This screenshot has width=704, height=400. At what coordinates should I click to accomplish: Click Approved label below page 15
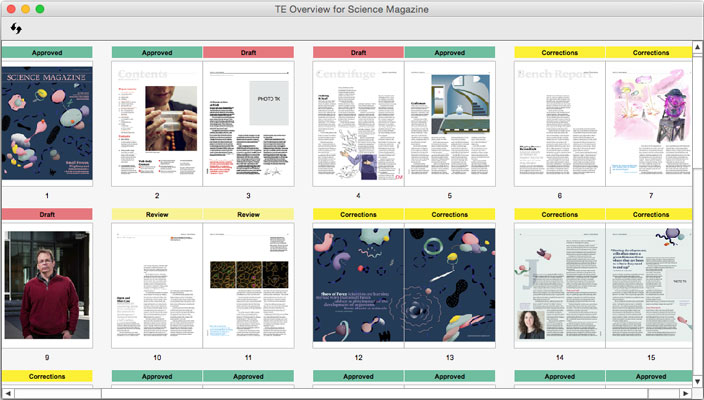click(x=649, y=376)
